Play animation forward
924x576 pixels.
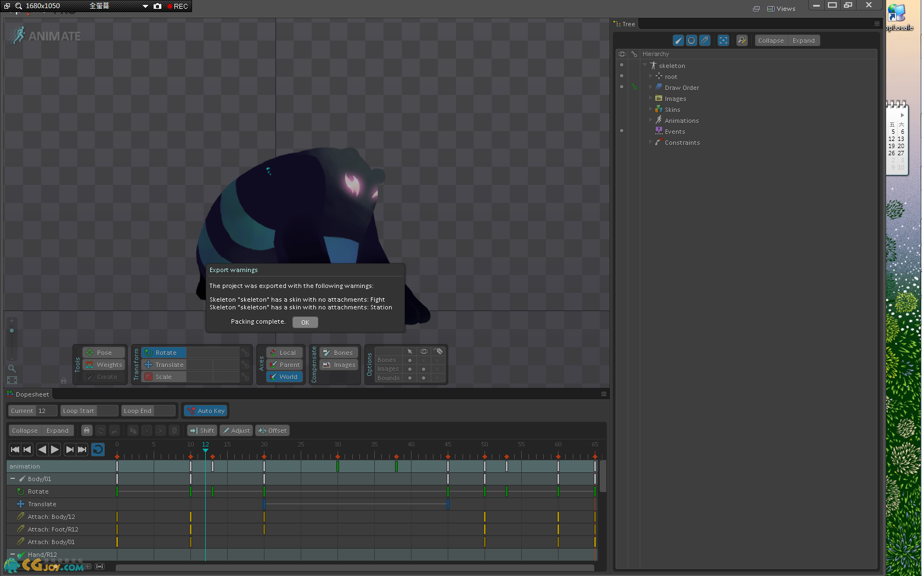coord(55,450)
